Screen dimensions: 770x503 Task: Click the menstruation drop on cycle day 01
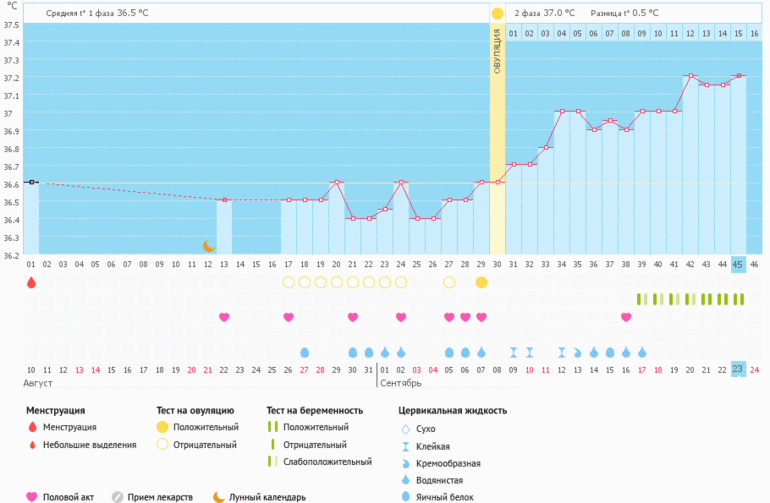coord(31,283)
